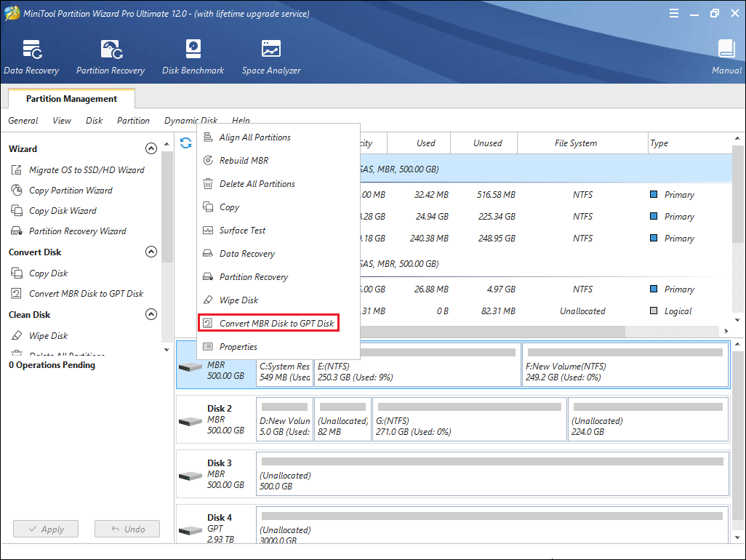Collapse the Clean Disk section

(151, 314)
